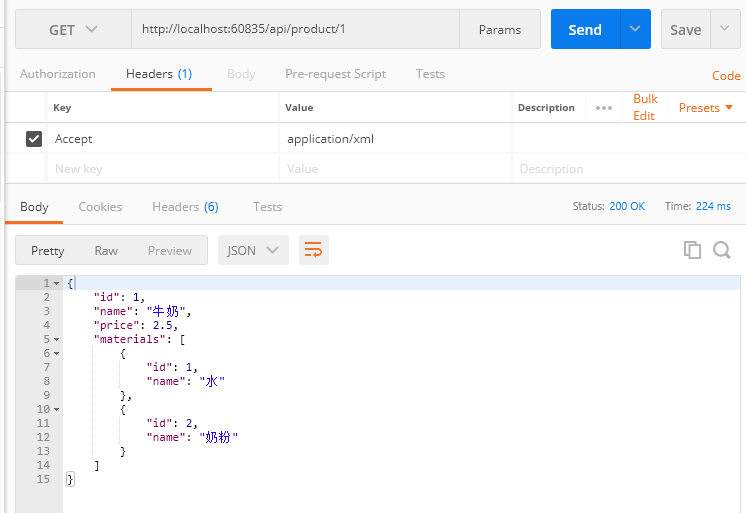Screen dimensions: 746x513
Task: Collapse the root object at line 1
Action: click(x=57, y=284)
